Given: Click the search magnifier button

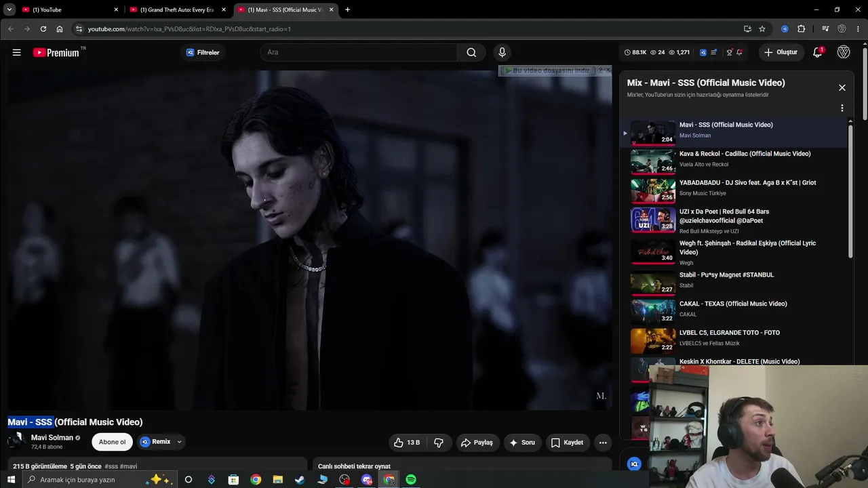Looking at the screenshot, I should tap(471, 52).
